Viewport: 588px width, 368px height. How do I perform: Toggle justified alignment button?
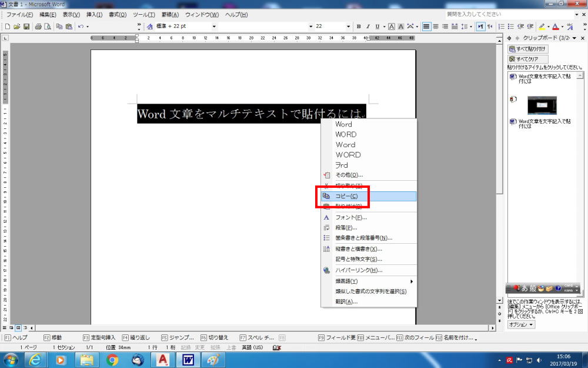pos(426,26)
